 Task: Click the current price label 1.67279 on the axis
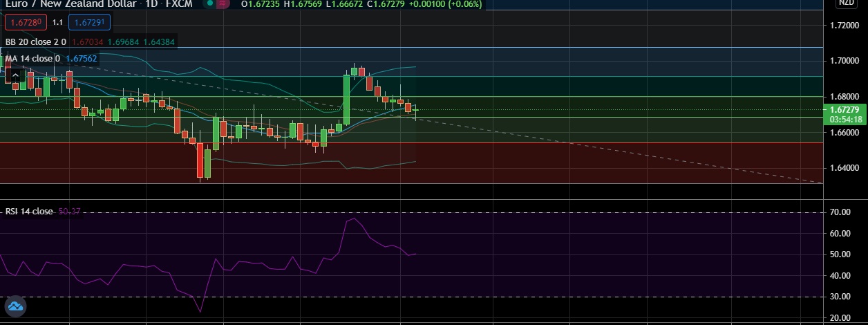pos(845,110)
